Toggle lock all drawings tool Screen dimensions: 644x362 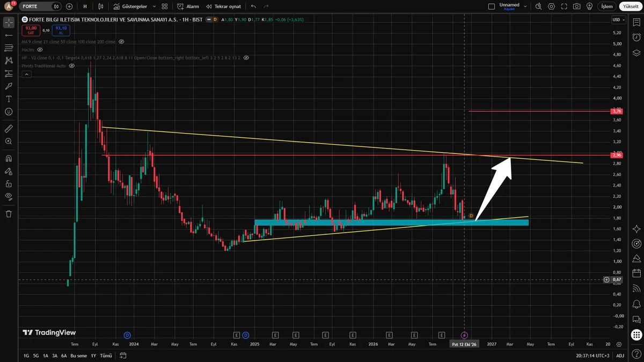[x=9, y=183]
